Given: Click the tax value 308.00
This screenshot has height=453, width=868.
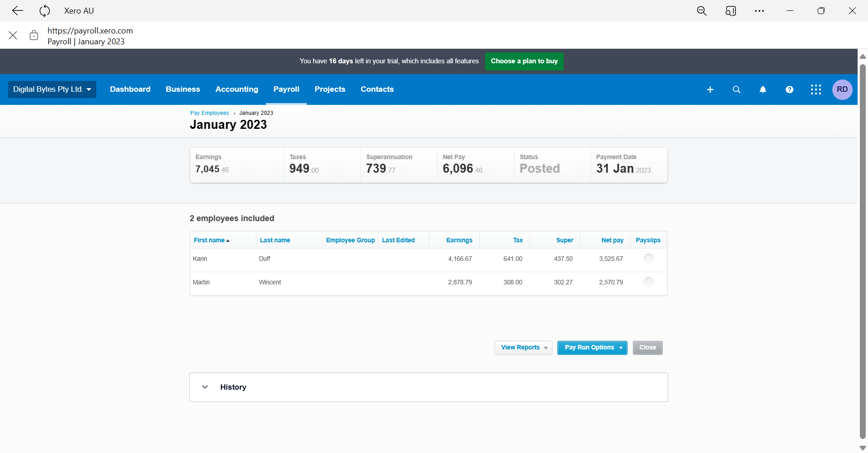Looking at the screenshot, I should point(513,282).
